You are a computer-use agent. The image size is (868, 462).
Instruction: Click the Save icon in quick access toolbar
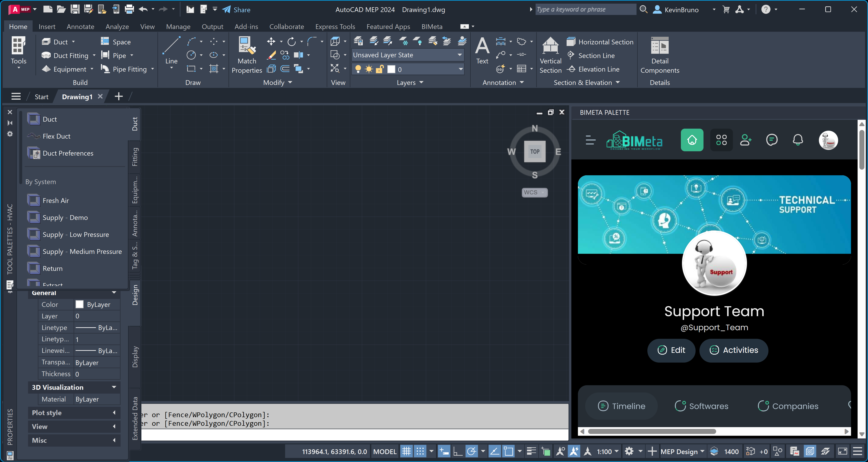[x=75, y=10]
